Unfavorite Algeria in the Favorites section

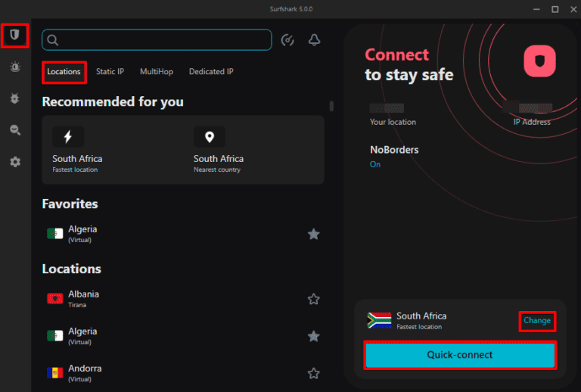pos(314,234)
